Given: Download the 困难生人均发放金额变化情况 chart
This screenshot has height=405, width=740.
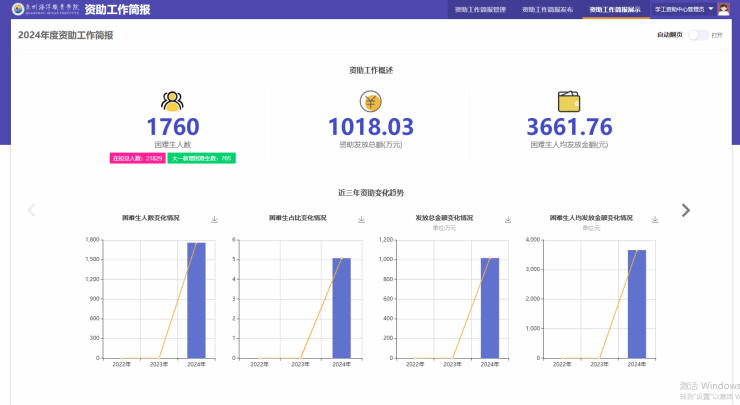Looking at the screenshot, I should point(655,219).
